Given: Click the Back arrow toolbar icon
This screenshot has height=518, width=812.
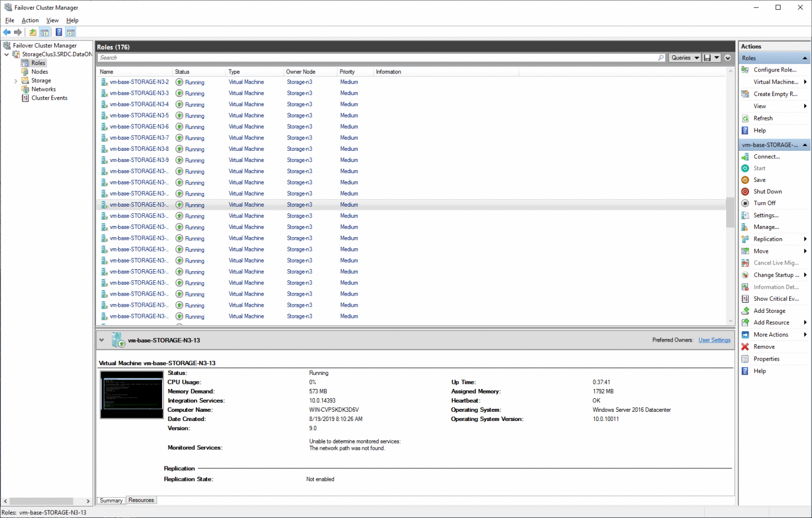Looking at the screenshot, I should 7,33.
